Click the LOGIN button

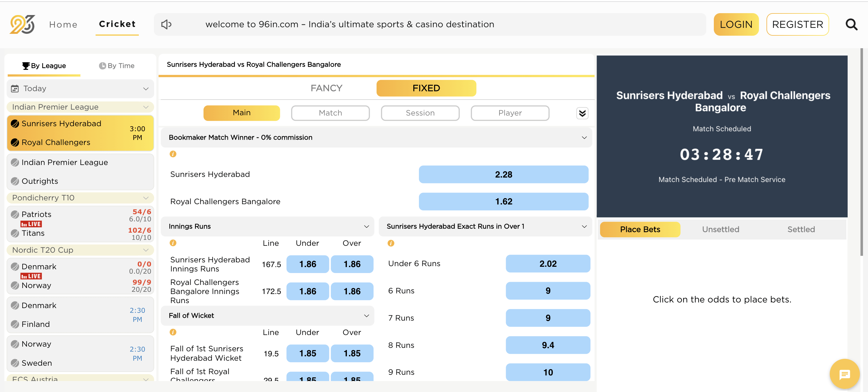[x=736, y=24]
